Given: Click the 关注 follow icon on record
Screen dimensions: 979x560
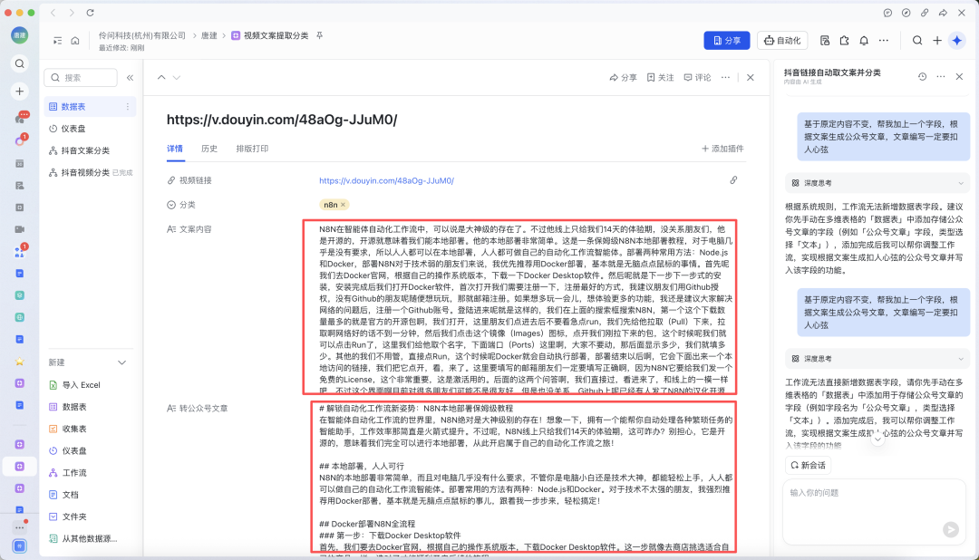Looking at the screenshot, I should (661, 78).
